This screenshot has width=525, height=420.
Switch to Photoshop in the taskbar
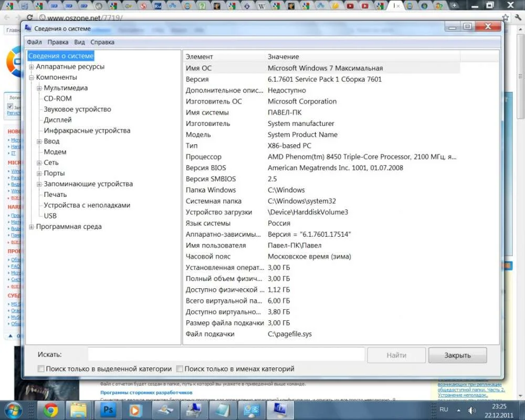click(108, 410)
